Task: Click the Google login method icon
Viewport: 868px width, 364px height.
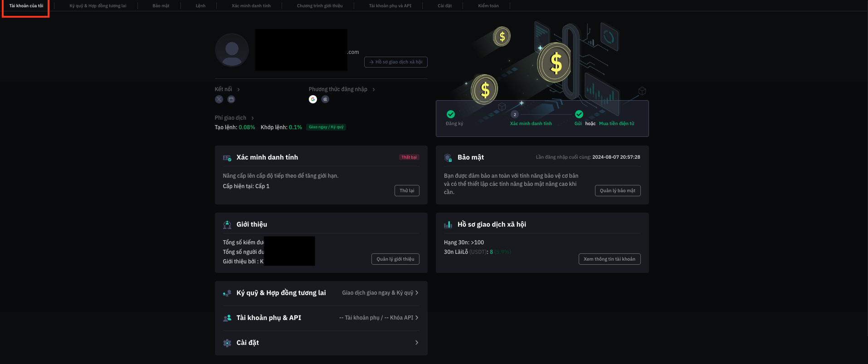Action: coord(313,99)
